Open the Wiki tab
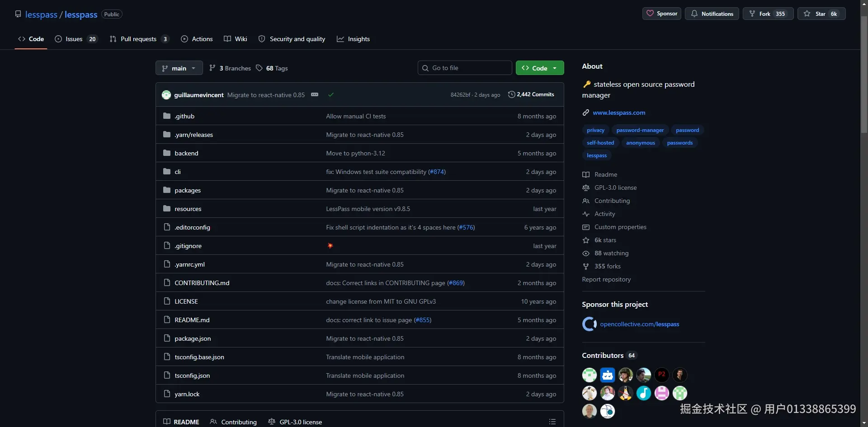This screenshot has width=868, height=427. (236, 39)
